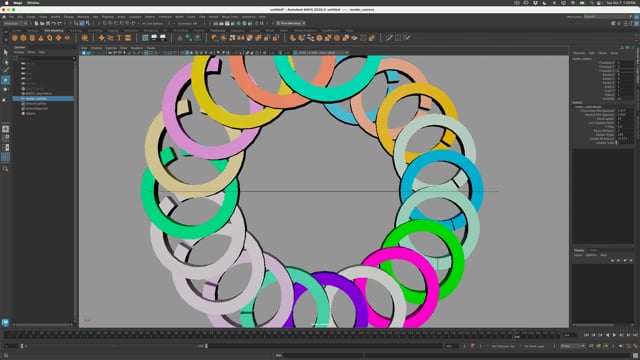
Task: Open the viewport Lighting menu
Action: coord(111,48)
